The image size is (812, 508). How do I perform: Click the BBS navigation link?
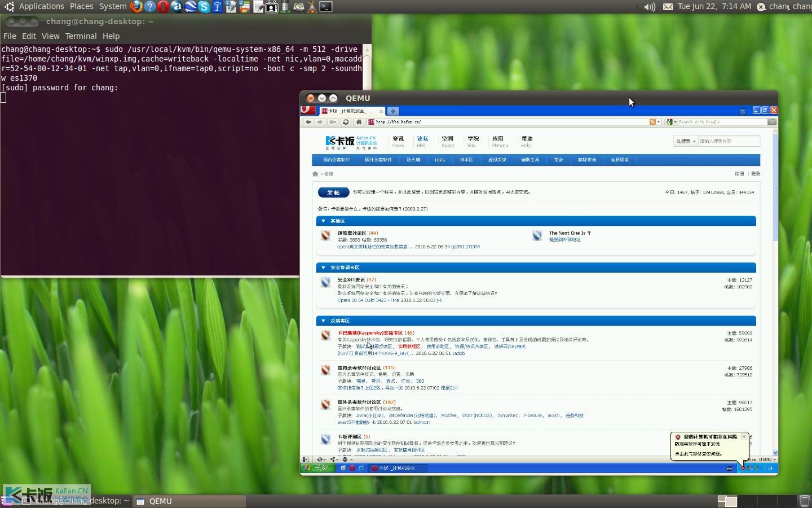pos(422,142)
